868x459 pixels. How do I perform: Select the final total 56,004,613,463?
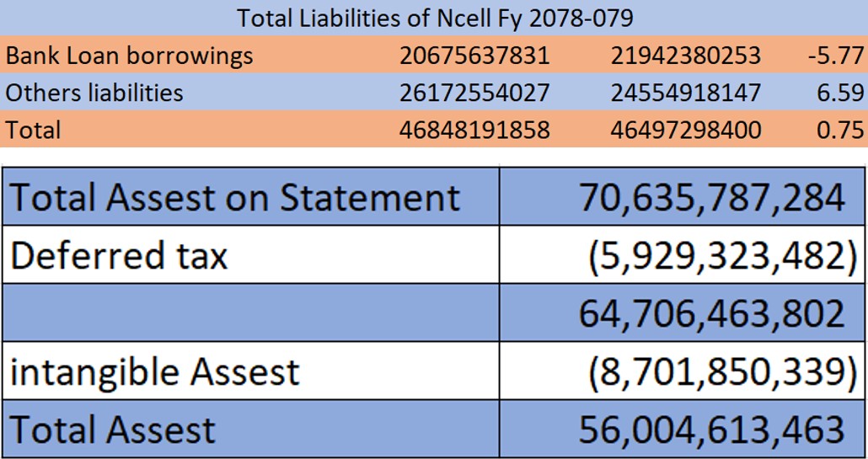point(711,430)
